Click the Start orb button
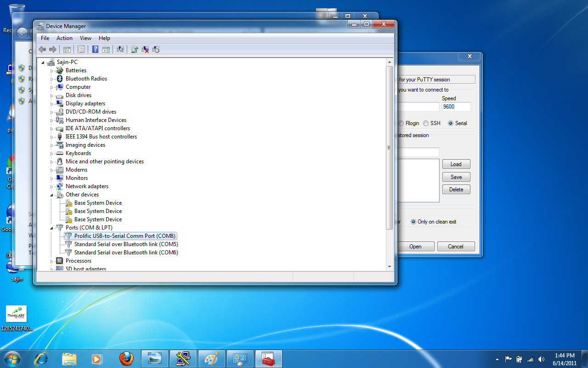Image resolution: width=588 pixels, height=368 pixels. pos(12,359)
